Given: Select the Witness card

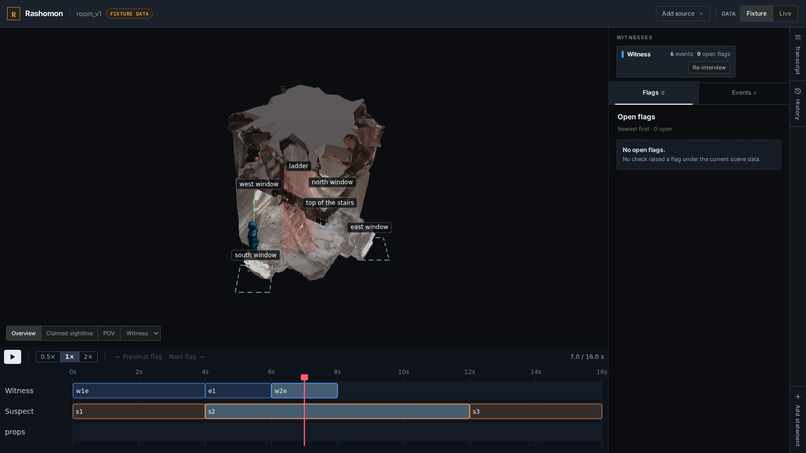Looking at the screenshot, I should pos(675,62).
